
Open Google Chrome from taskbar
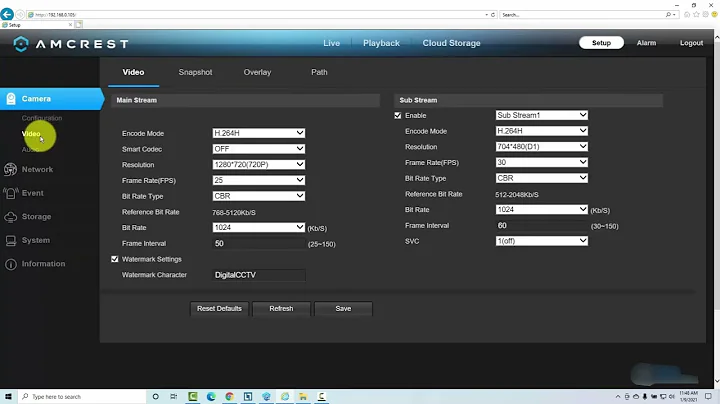(230, 397)
